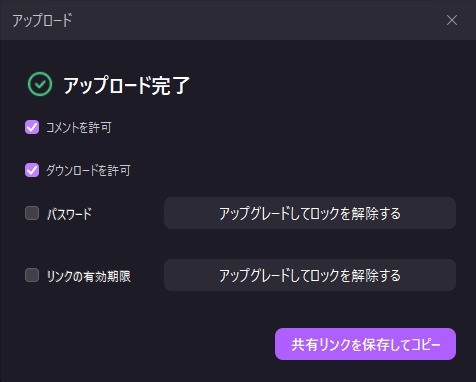Select the empty box left of リンクの有効期限
The width and height of the screenshot is (476, 382).
(x=32, y=275)
